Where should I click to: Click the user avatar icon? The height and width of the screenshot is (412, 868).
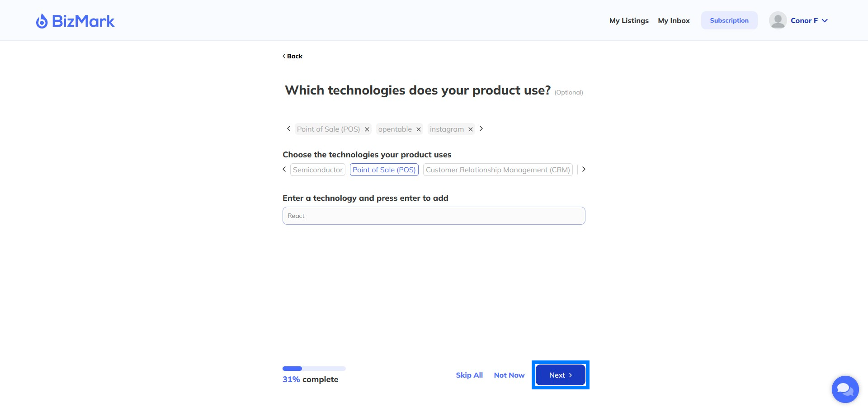point(778,20)
